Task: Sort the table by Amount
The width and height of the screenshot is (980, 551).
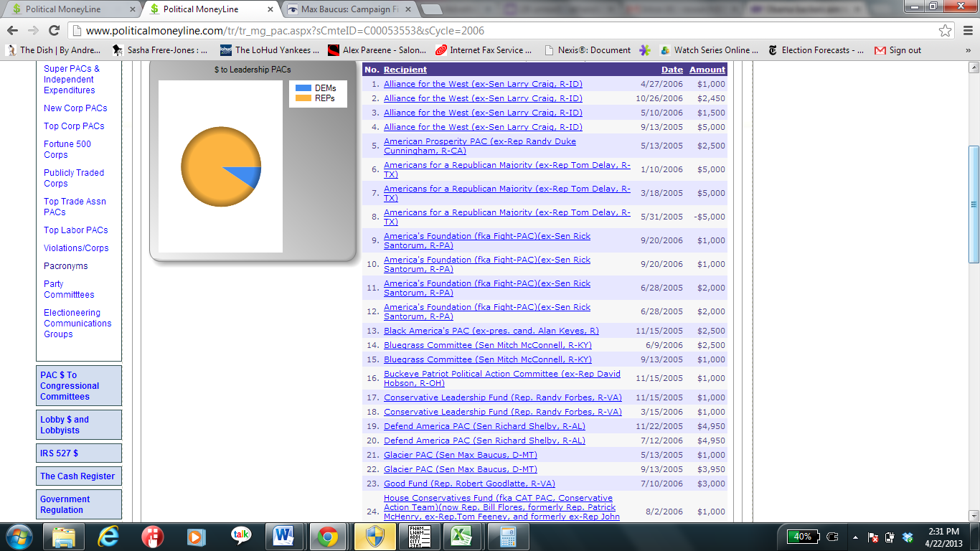Action: point(707,70)
